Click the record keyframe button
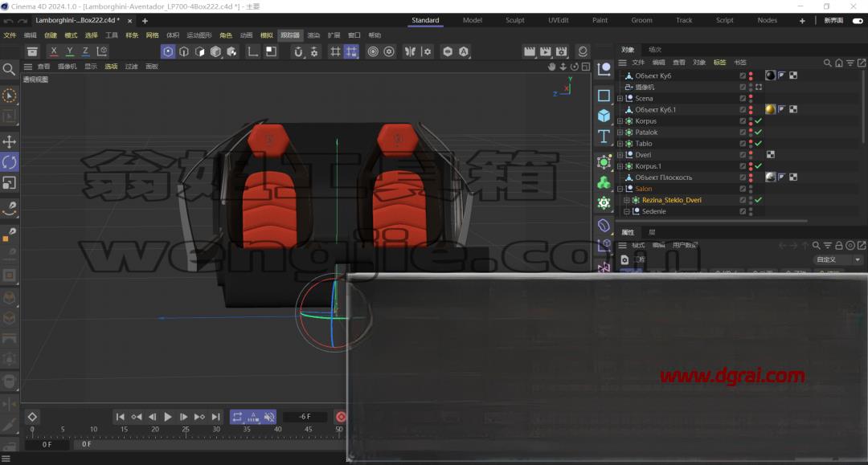Image resolution: width=868 pixels, height=465 pixels. click(x=341, y=417)
